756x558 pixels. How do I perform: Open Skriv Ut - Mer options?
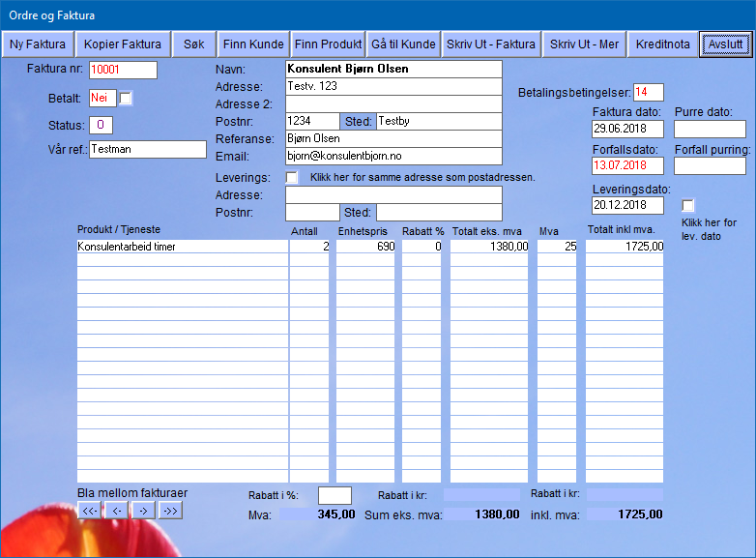point(584,44)
